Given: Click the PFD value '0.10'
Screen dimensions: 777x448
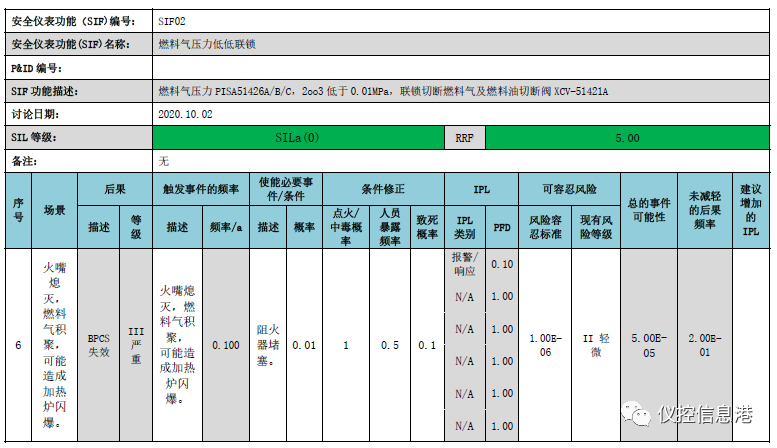Looking at the screenshot, I should click(x=502, y=264).
